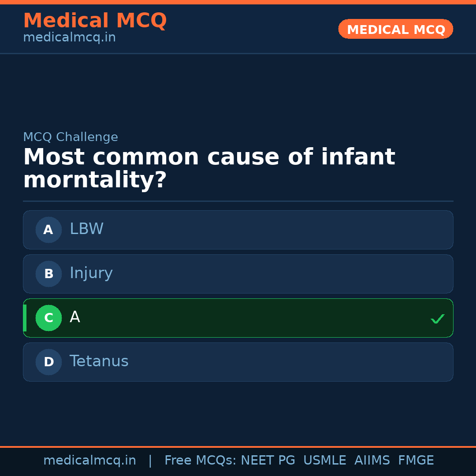The image size is (476, 476).
Task: Click the orange MEDICAL MCQ badge
Action: 395,29
